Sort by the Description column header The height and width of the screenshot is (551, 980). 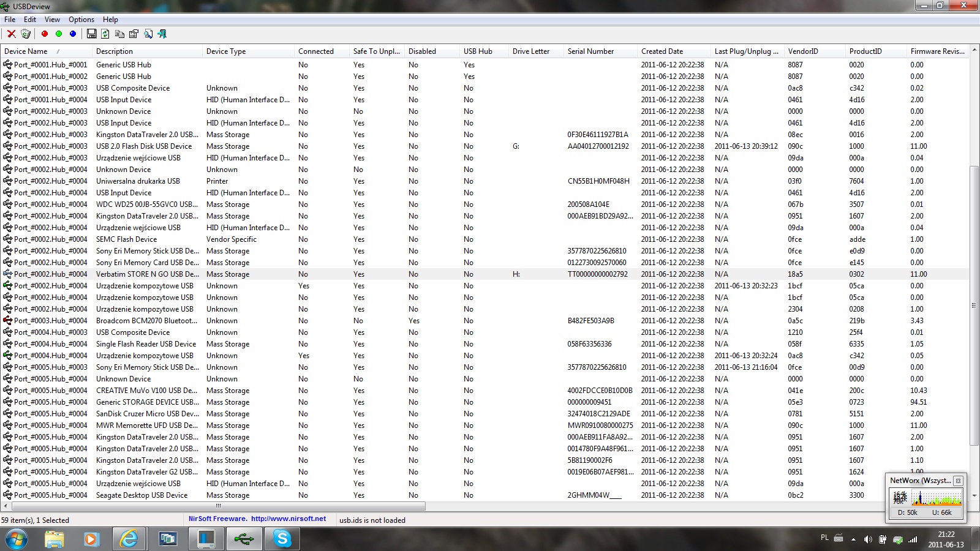pyautogui.click(x=147, y=51)
